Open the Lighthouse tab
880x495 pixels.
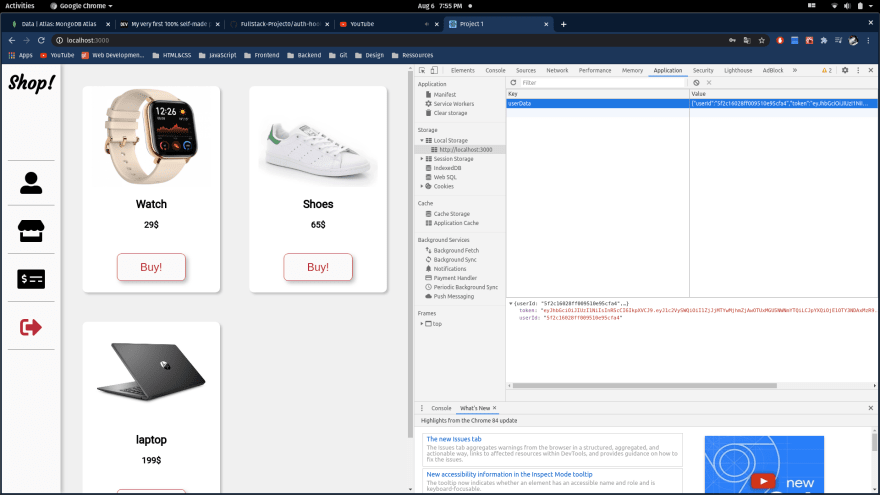coord(738,70)
